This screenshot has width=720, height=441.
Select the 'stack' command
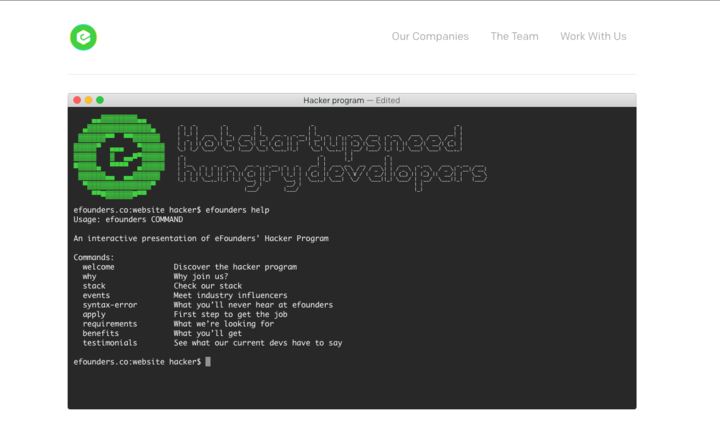click(94, 286)
